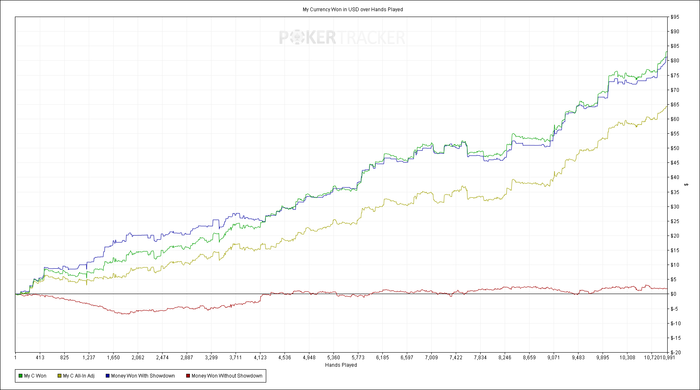Click the '$-10' y-axis tick label

click(675, 324)
